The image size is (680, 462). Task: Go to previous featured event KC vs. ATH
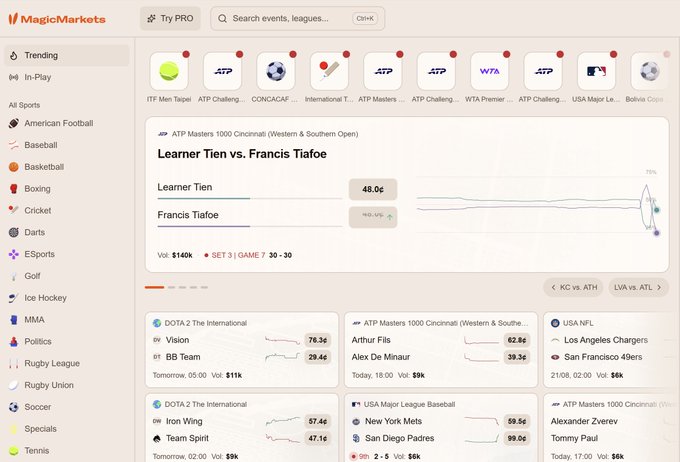tap(573, 287)
